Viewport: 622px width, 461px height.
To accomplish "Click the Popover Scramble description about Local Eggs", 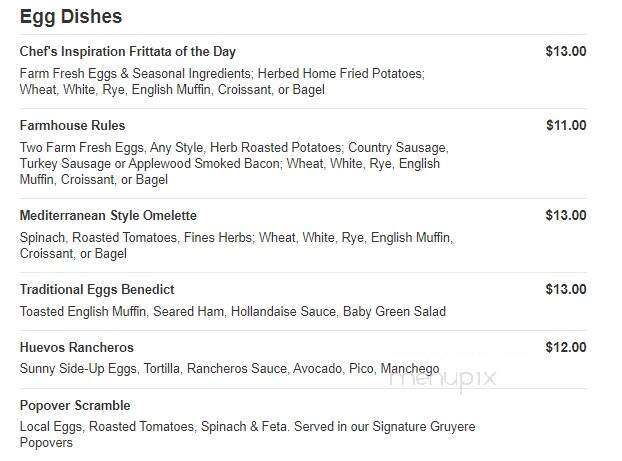I will pos(248,434).
